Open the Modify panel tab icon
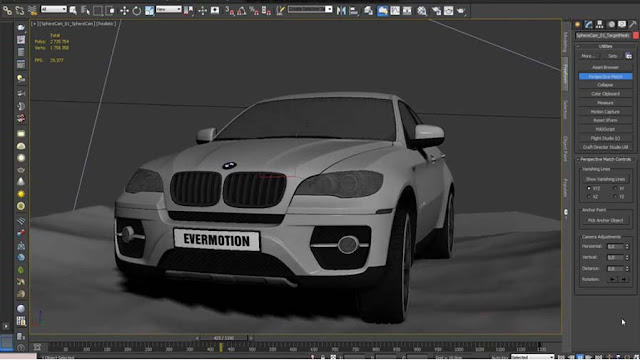 point(588,24)
